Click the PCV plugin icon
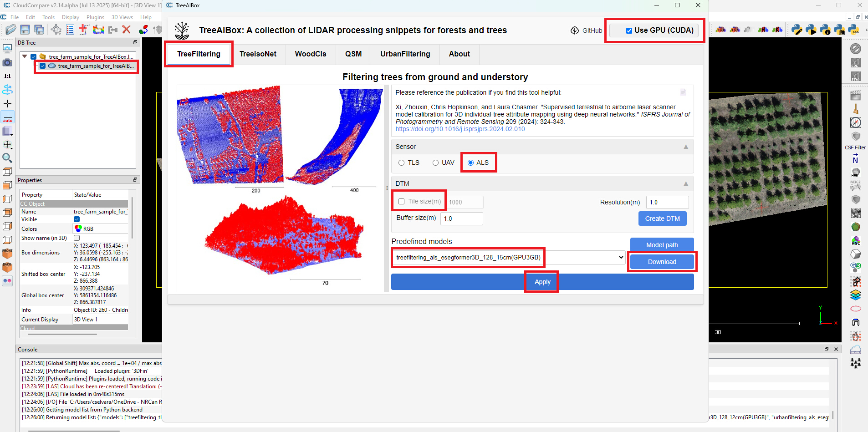The width and height of the screenshot is (868, 432). [x=856, y=213]
